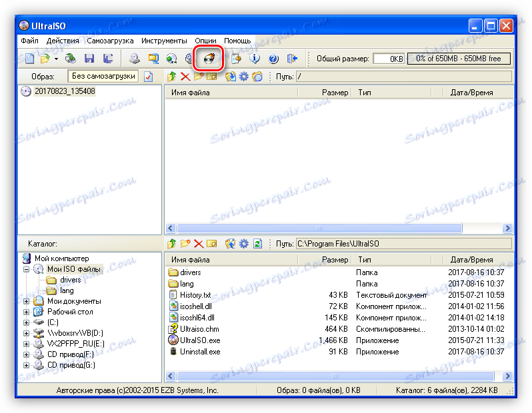The height and width of the screenshot is (413, 532).
Task: Click right arrow of image list scrollbar
Action: point(507,228)
